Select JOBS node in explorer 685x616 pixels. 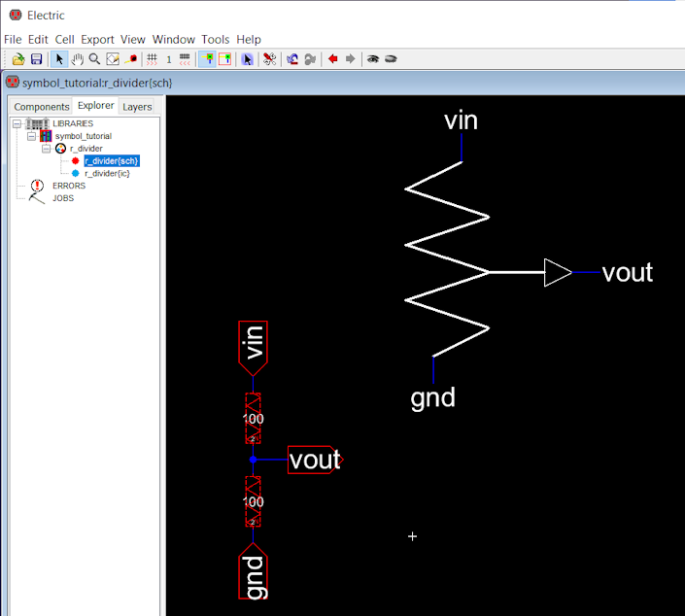[x=63, y=198]
